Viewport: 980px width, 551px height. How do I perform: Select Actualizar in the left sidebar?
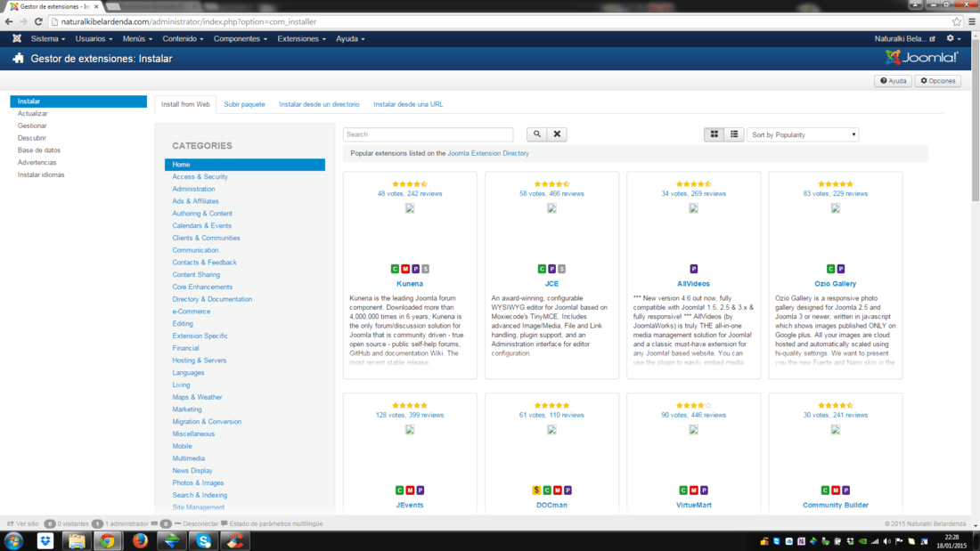tap(32, 114)
